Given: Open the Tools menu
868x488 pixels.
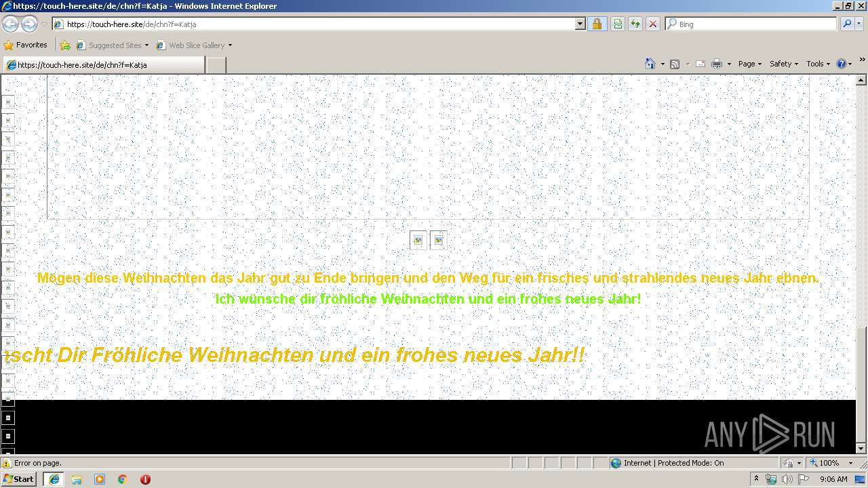Looking at the screenshot, I should tap(818, 64).
